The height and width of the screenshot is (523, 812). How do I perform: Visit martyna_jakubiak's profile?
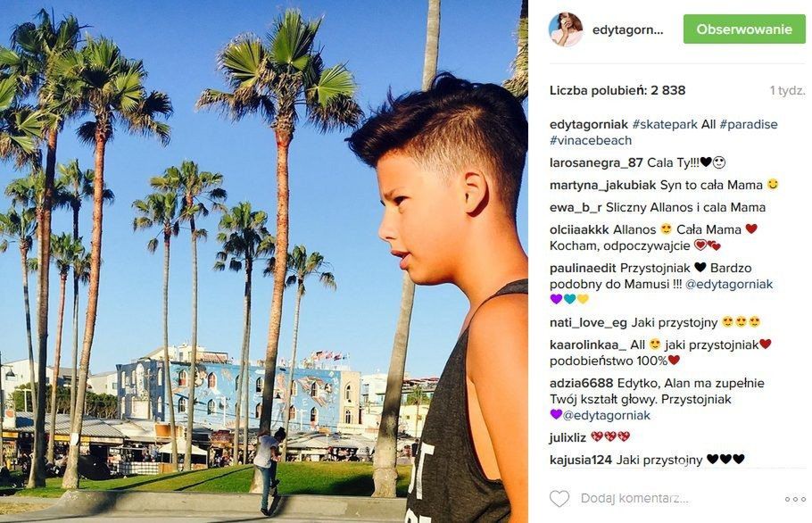603,185
